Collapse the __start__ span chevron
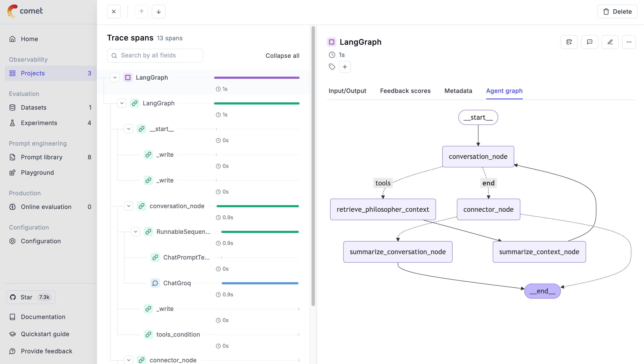 129,129
